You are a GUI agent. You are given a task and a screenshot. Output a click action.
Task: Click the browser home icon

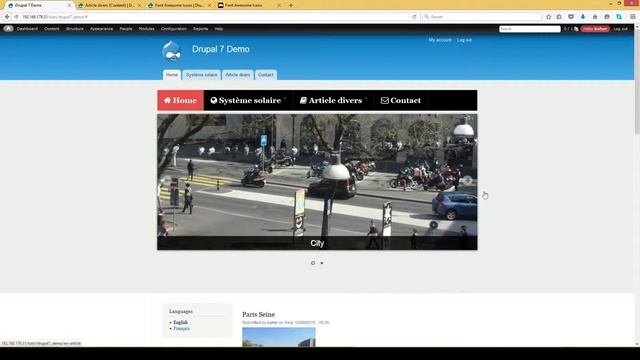click(x=595, y=17)
